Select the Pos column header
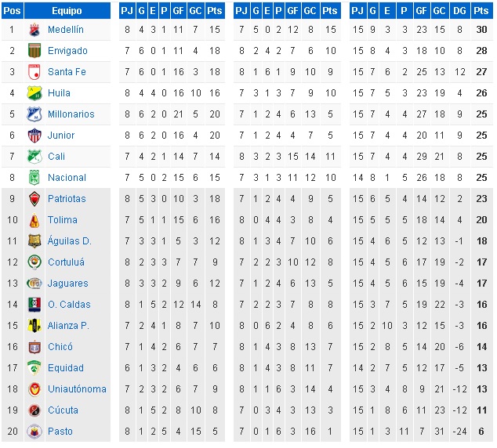This screenshot has width=497, height=448. pyautogui.click(x=13, y=11)
